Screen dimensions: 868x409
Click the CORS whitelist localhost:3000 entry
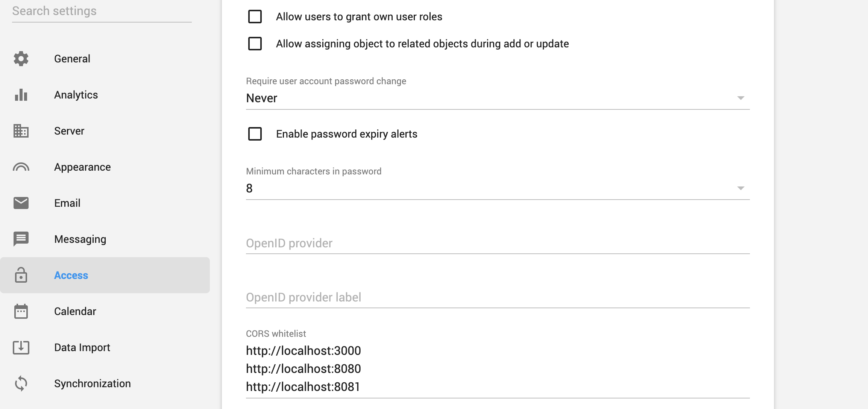(x=303, y=350)
